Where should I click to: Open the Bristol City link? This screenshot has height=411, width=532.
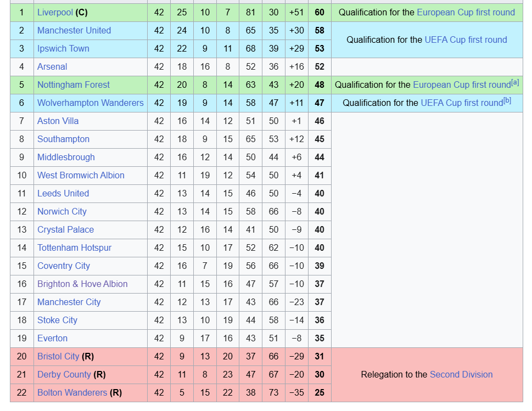[58, 357]
